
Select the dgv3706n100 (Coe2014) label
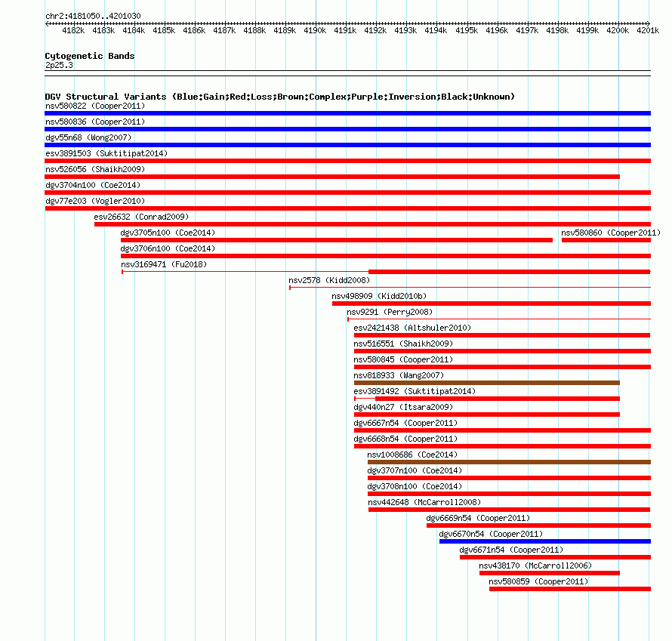click(x=168, y=248)
